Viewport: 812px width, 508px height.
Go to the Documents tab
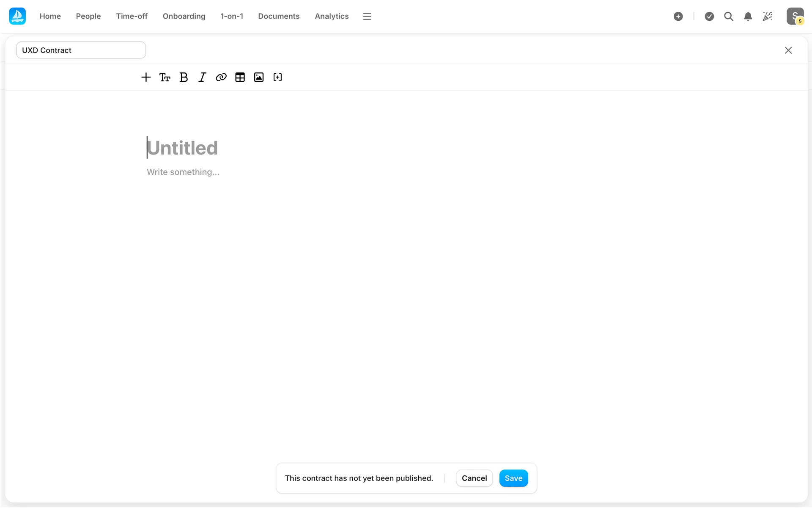pyautogui.click(x=279, y=16)
